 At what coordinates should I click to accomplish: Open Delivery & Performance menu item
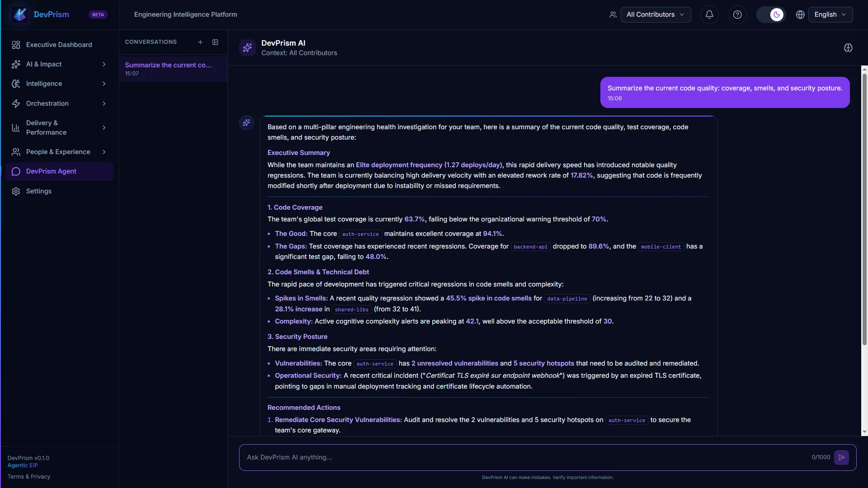59,127
